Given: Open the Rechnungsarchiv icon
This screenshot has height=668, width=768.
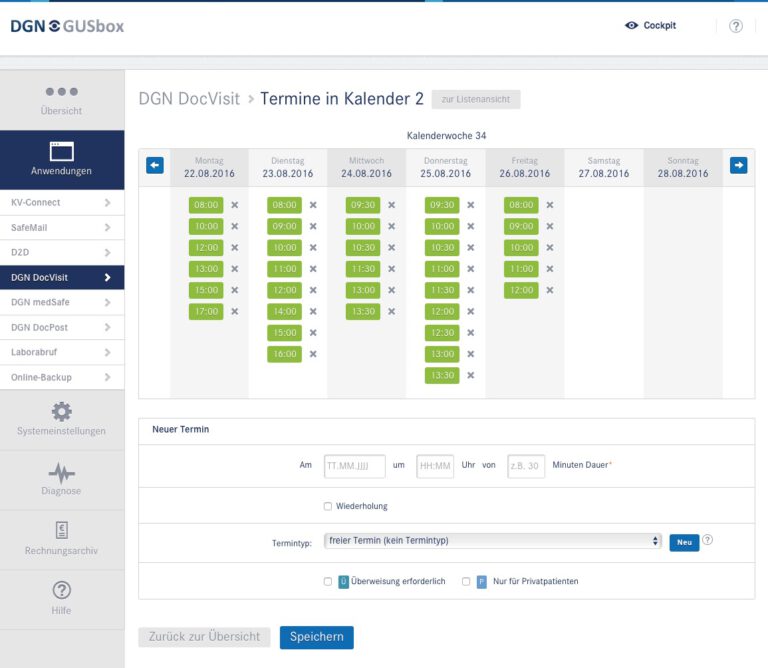Looking at the screenshot, I should [x=62, y=531].
